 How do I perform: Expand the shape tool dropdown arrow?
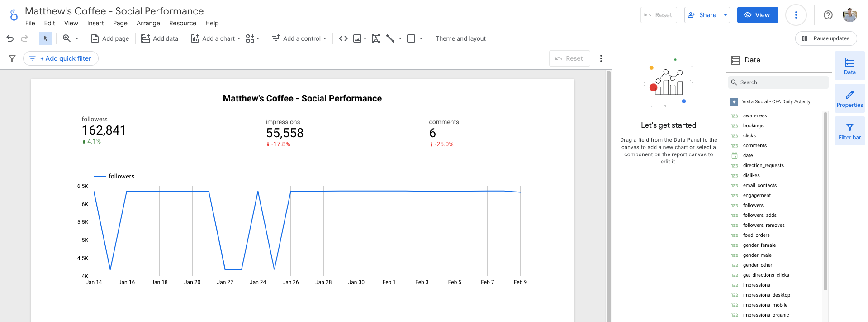421,38
